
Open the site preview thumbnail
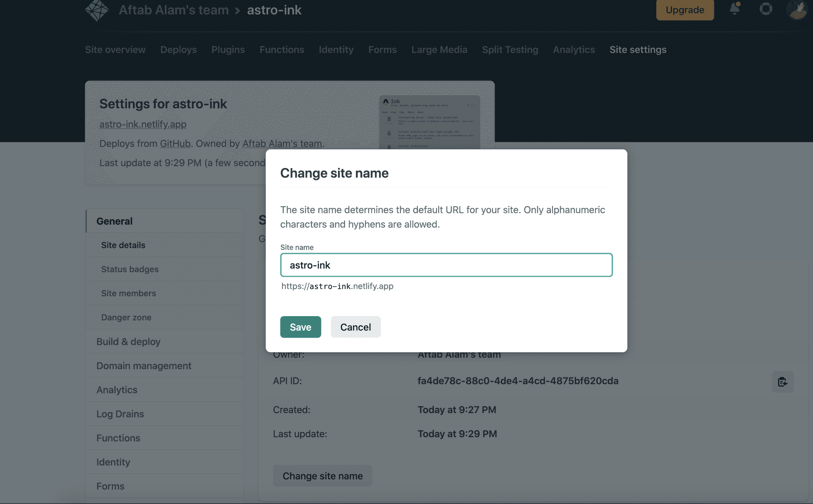tap(429, 122)
